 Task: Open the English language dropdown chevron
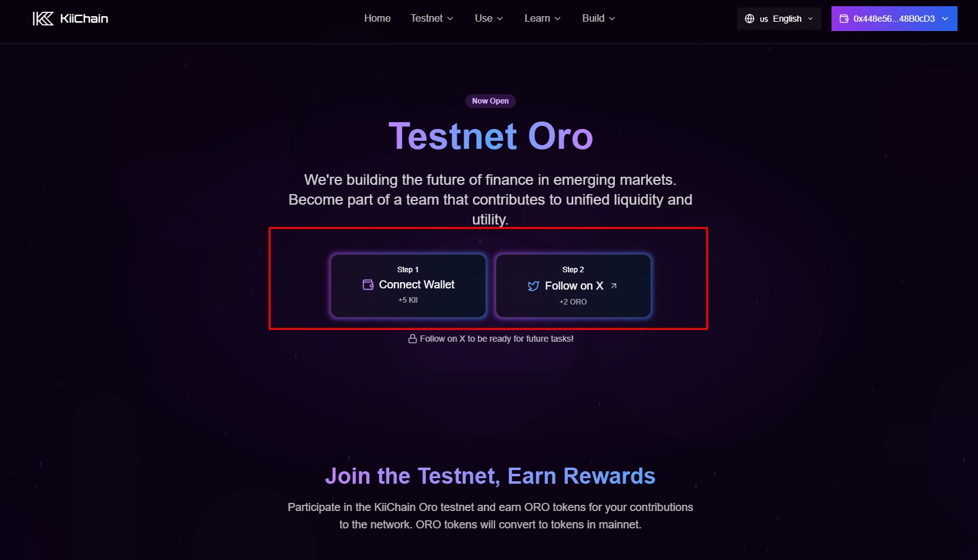810,19
